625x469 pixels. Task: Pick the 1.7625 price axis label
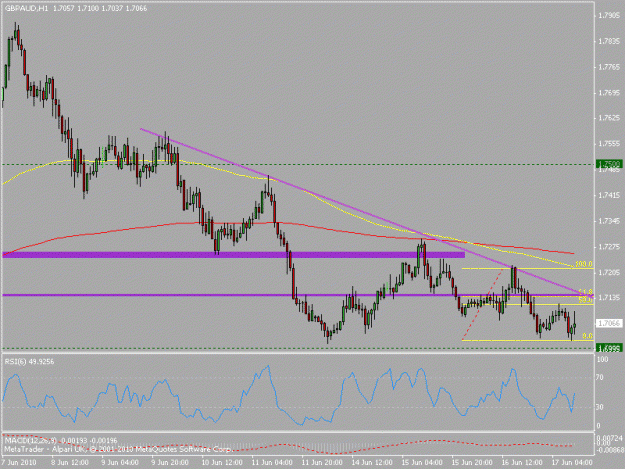609,118
